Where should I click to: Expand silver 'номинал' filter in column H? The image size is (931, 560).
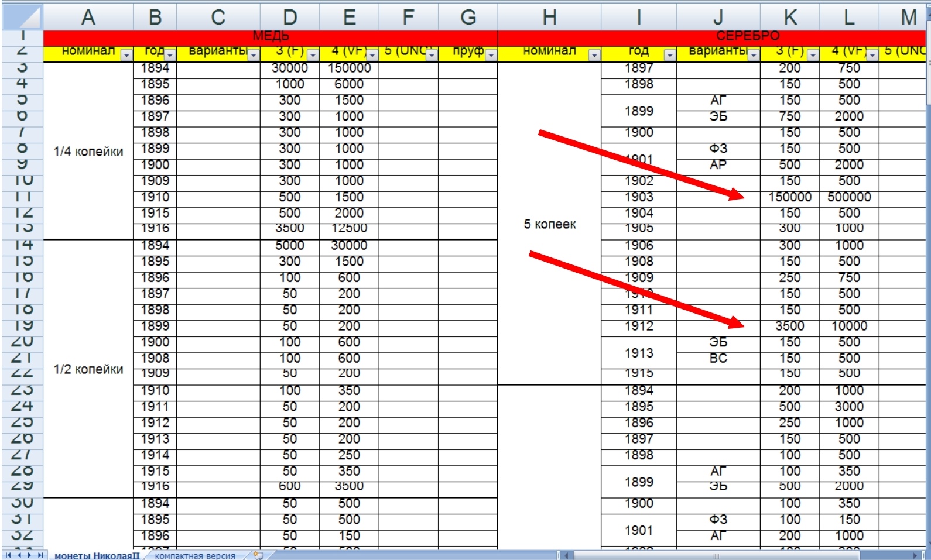click(594, 55)
